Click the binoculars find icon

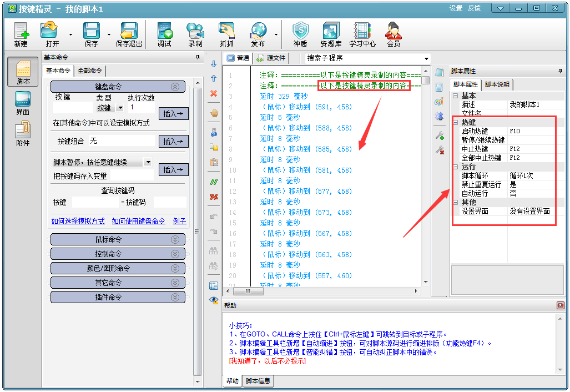pyautogui.click(x=214, y=250)
